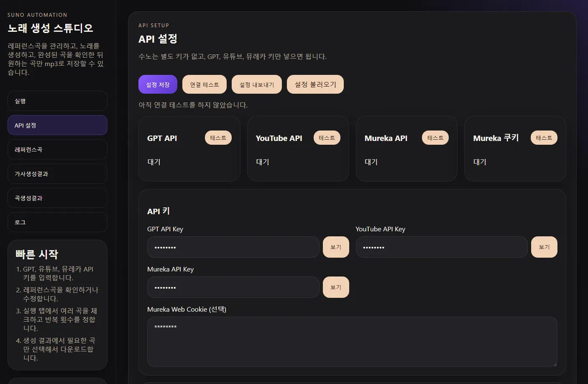Click 설정 불러오기 to import settings
Viewport: 588px width, 384px height.
point(315,84)
